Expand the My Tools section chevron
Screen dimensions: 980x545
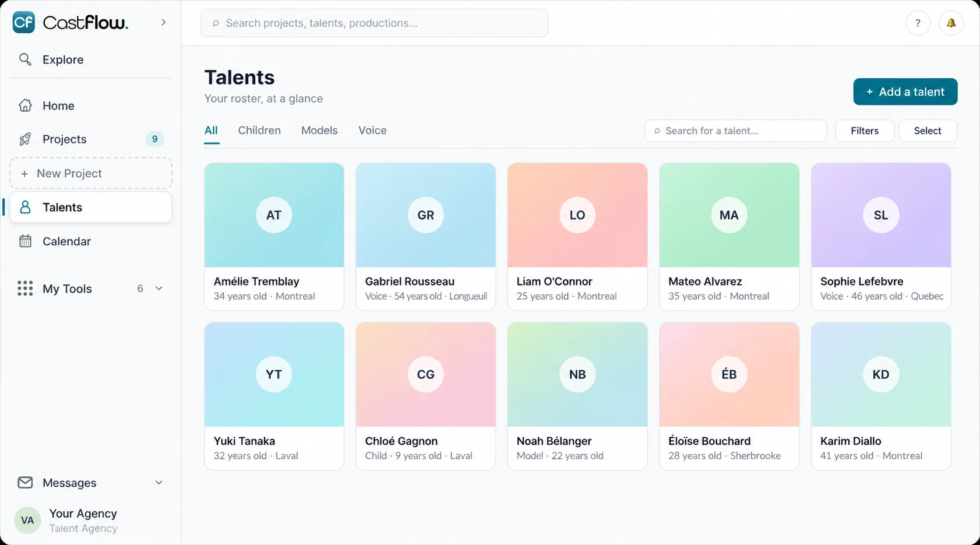coord(158,289)
